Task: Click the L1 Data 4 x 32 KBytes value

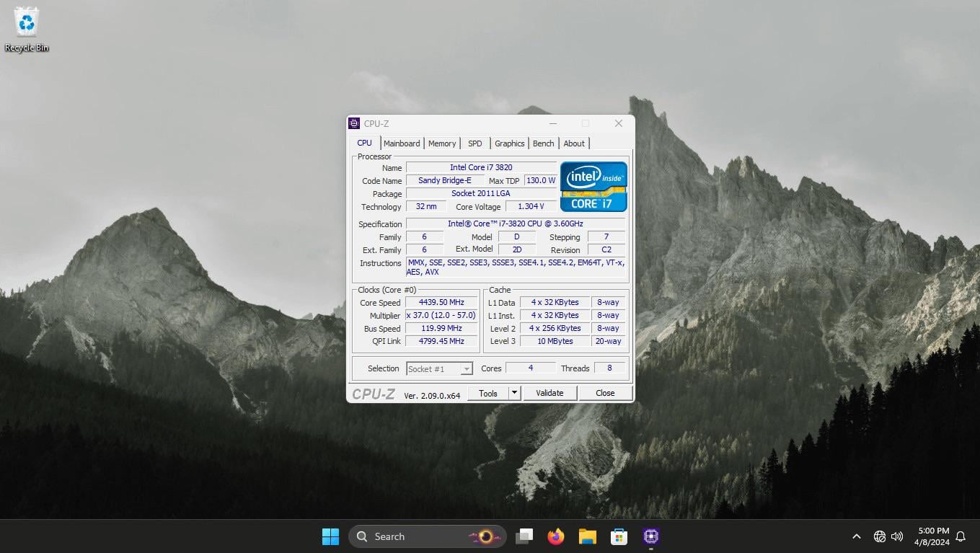Action: [555, 302]
